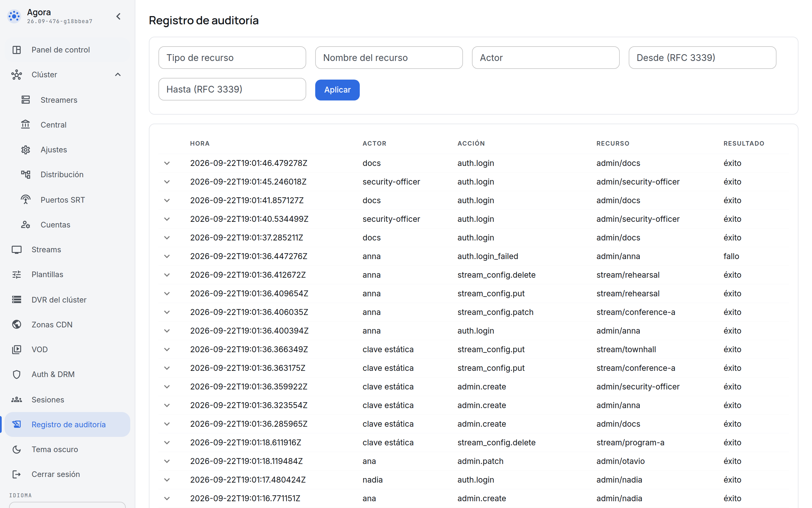Click the 'admin/otavio' resource cell
Viewport: 812px width, 508px height.
tap(620, 461)
